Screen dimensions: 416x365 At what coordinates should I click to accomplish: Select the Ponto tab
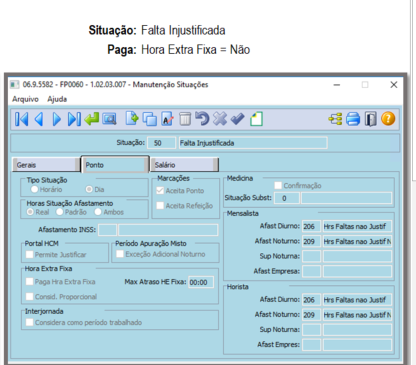115,164
